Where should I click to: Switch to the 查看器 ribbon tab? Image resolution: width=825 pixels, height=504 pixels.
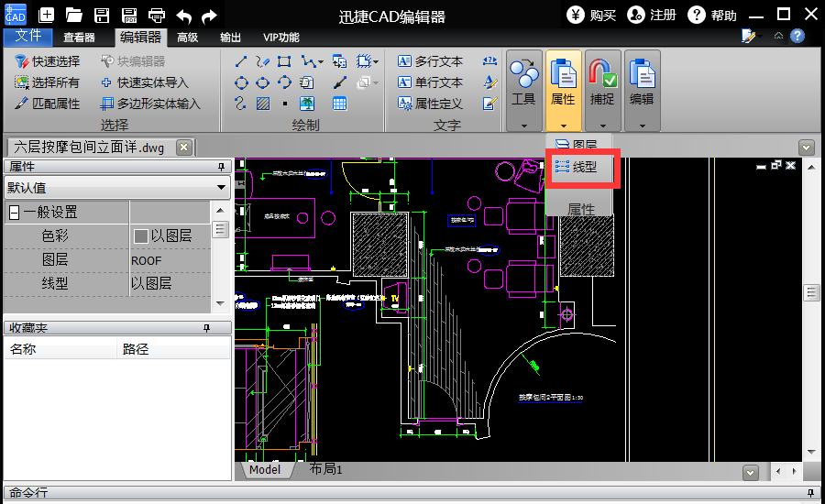pyautogui.click(x=80, y=38)
